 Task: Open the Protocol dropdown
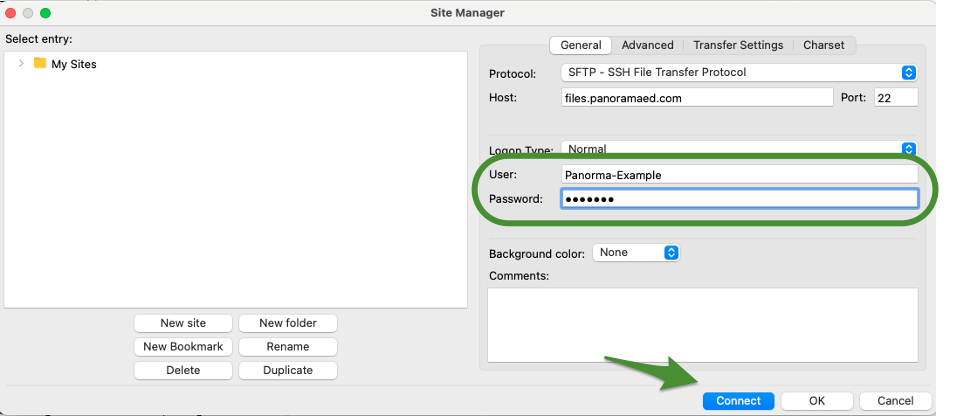point(739,73)
